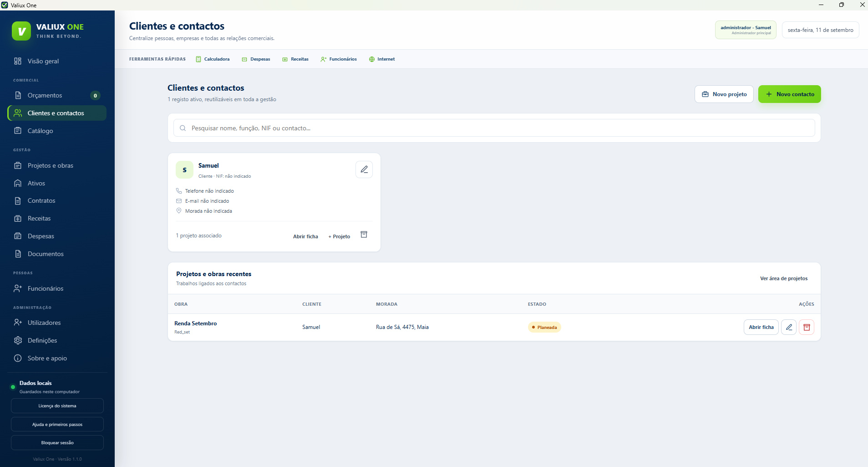Archive the Samuel contact card
Viewport: 868px width, 467px height.
tap(364, 235)
